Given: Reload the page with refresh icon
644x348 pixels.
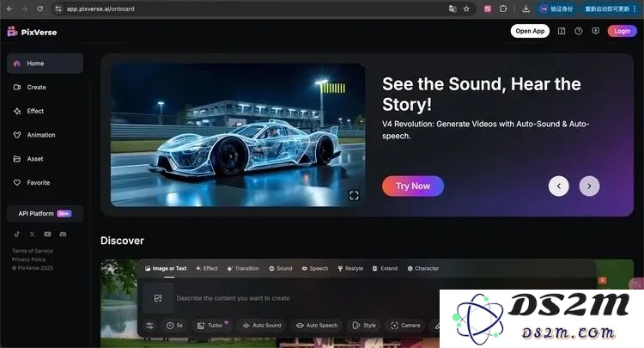Looking at the screenshot, I should click(39, 9).
